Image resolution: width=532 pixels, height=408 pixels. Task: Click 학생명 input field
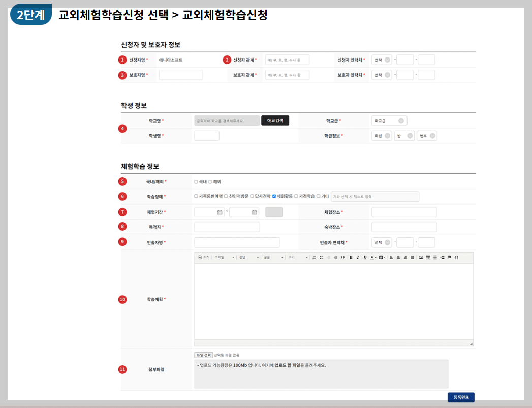(x=207, y=136)
